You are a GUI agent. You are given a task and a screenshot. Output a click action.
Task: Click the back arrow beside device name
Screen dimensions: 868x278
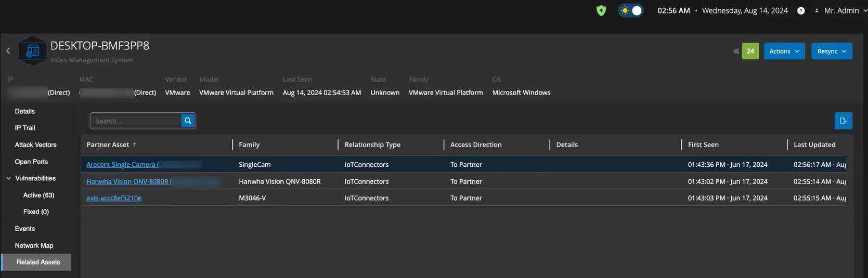tap(8, 51)
